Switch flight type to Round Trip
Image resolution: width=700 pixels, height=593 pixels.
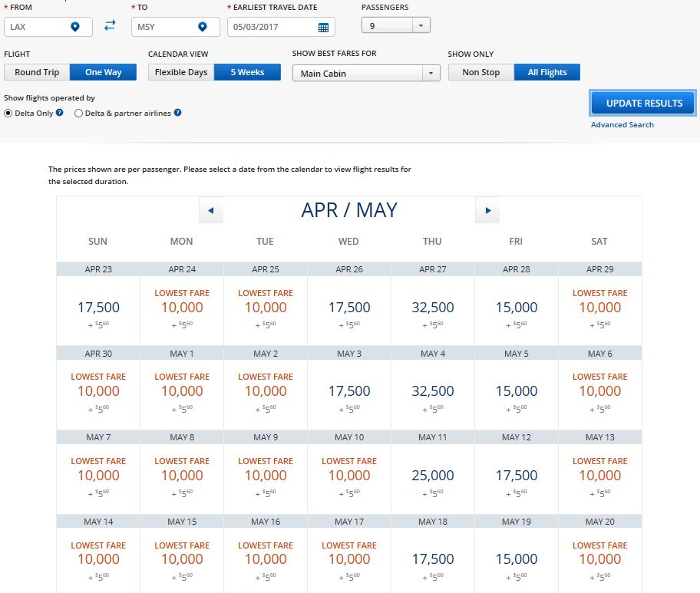pos(37,72)
